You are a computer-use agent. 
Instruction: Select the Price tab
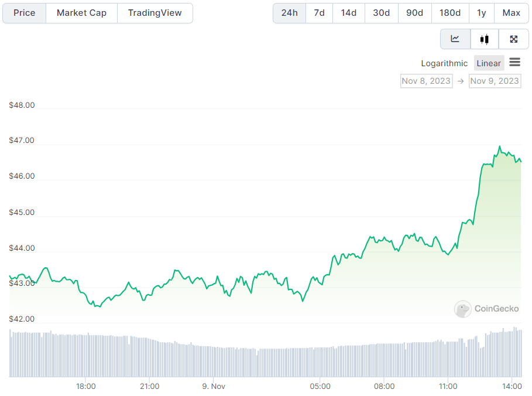coord(25,13)
